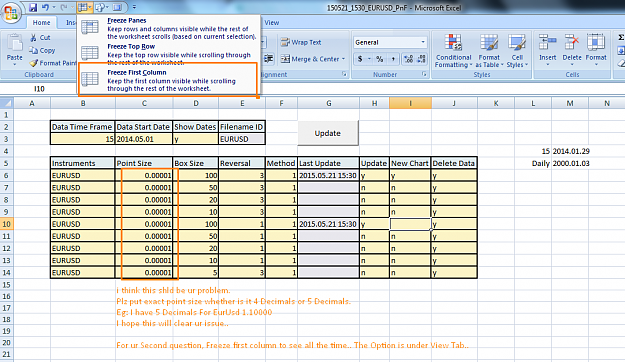Image resolution: width=625 pixels, height=362 pixels.
Task: Open Conditional Formatting options
Action: click(x=453, y=51)
